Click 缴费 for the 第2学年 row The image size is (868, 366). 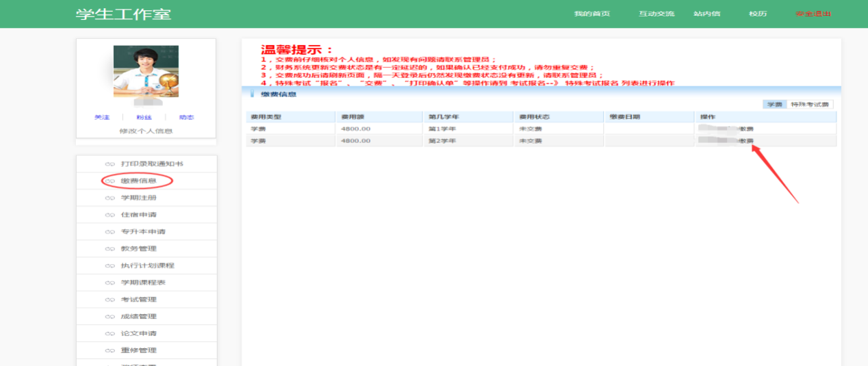coord(746,141)
